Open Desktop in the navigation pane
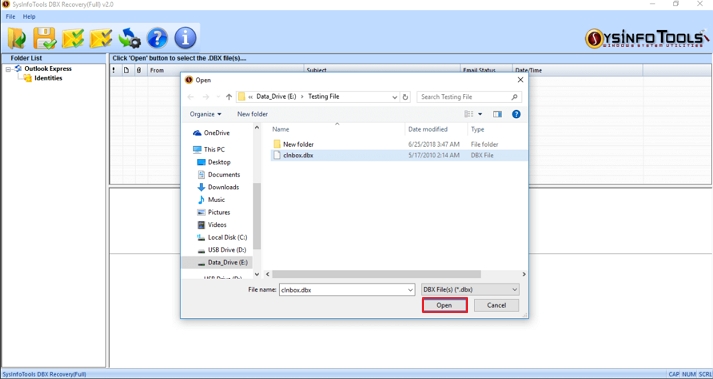 (x=214, y=162)
